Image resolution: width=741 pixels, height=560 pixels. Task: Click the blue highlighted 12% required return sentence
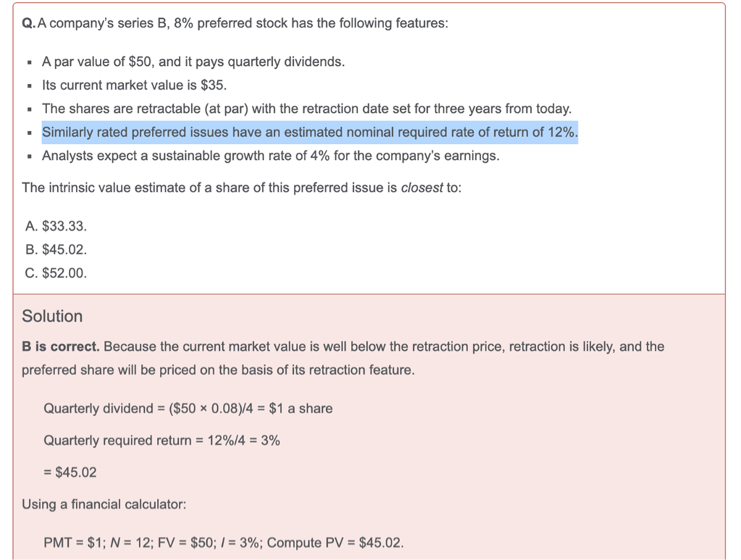click(x=310, y=132)
